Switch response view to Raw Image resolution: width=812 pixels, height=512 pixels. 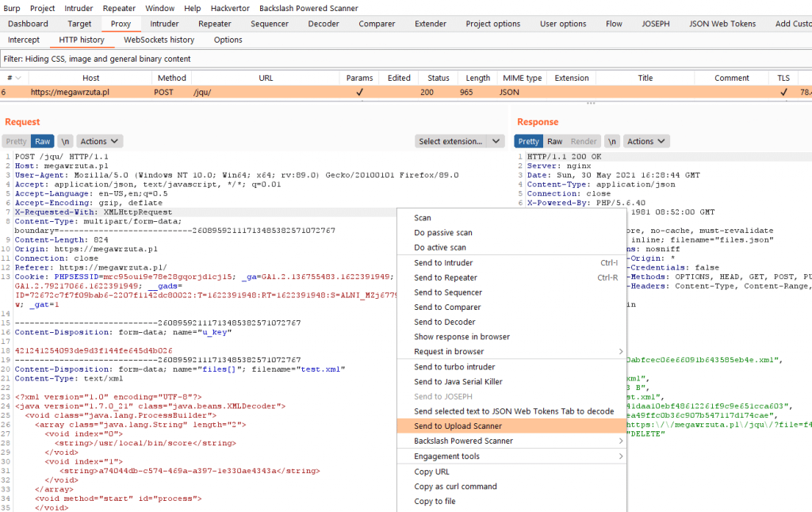[x=554, y=141]
